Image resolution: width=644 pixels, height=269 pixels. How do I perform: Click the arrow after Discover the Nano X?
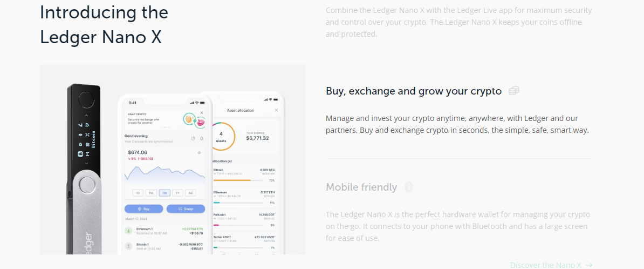589,265
